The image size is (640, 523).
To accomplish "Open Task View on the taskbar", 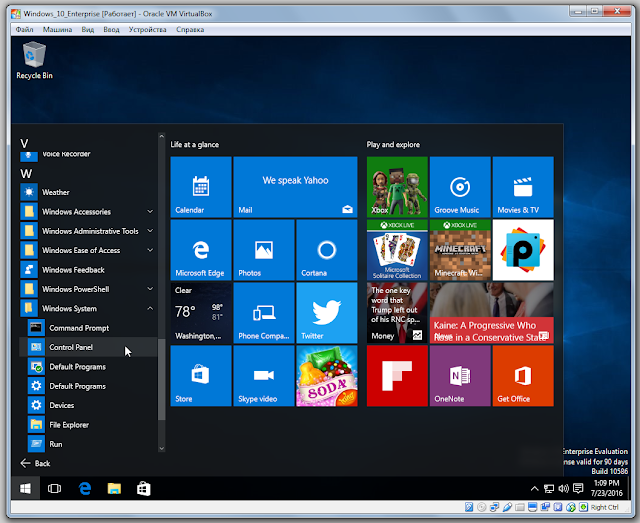I will [54, 488].
